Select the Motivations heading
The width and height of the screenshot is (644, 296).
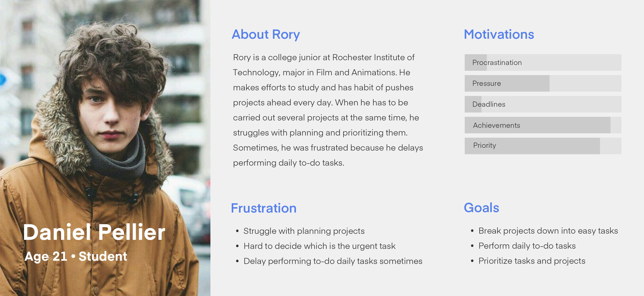pos(499,34)
